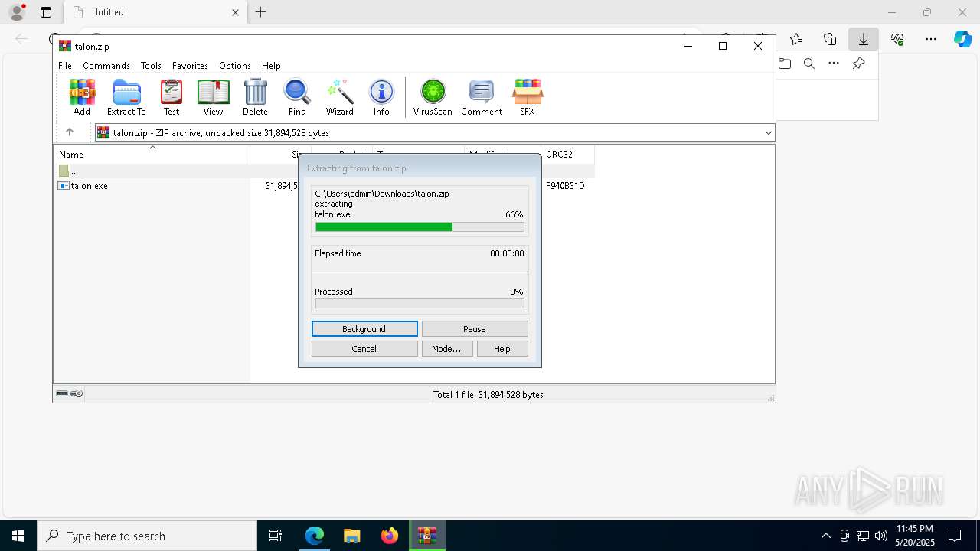Open browser Settings and more menu
Image resolution: width=980 pixels, height=551 pixels.
pyautogui.click(x=931, y=39)
